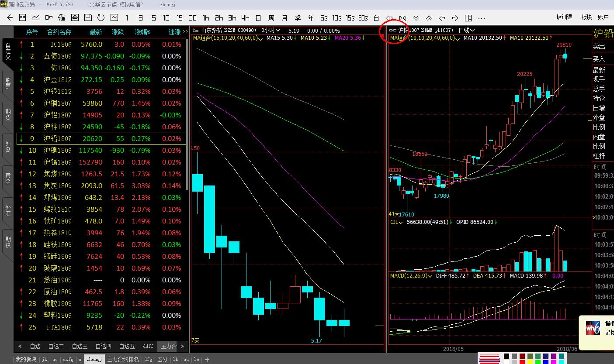Screen dimensions: 614x364
Task: Open the quote list view icon
Action: (23, 18)
